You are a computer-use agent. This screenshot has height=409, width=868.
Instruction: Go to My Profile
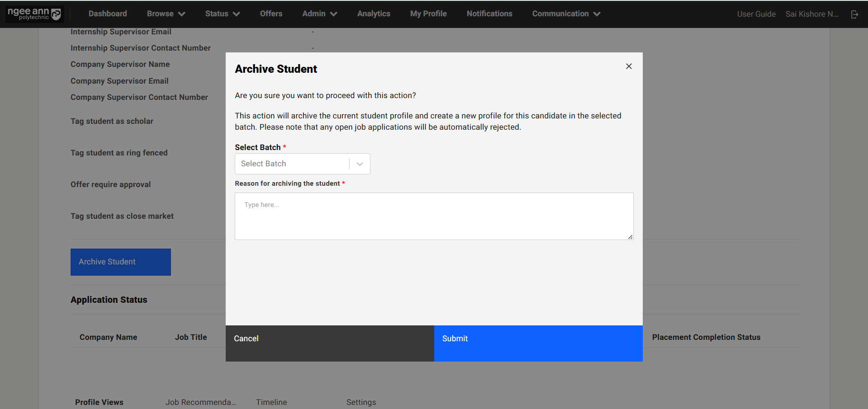428,14
